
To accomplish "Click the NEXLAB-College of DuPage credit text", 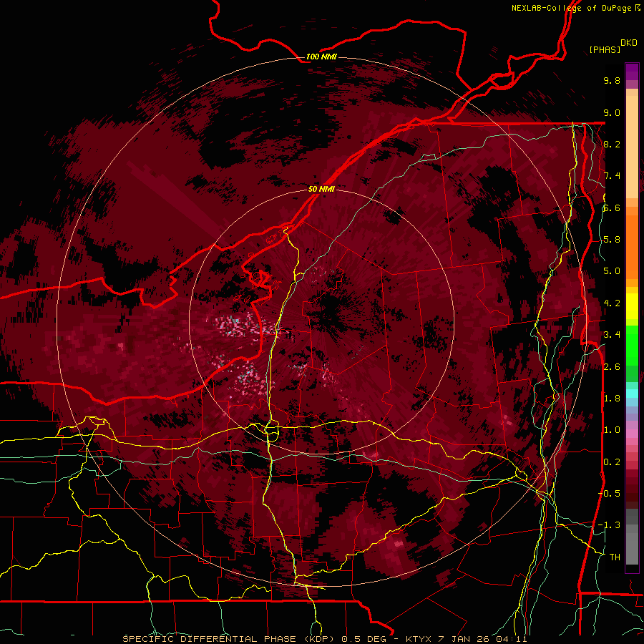I will (x=571, y=8).
